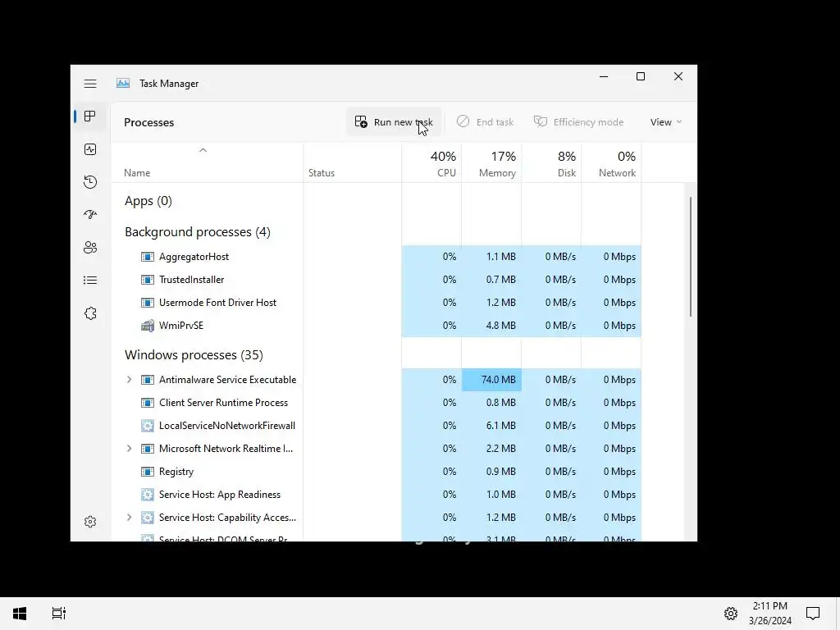Click Run new task button

click(394, 122)
